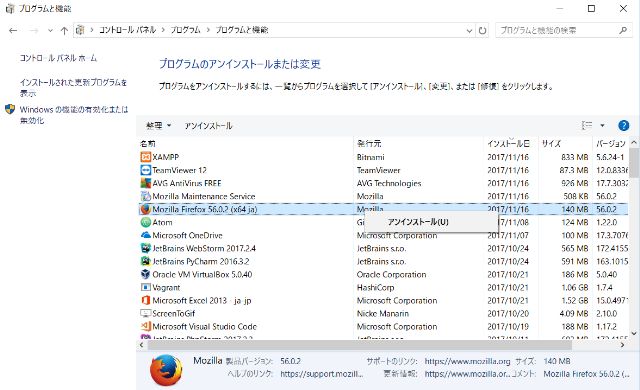Viewport: 640px width, 390px height.
Task: Click the JetBrains WebStorm icon
Action: click(146, 248)
